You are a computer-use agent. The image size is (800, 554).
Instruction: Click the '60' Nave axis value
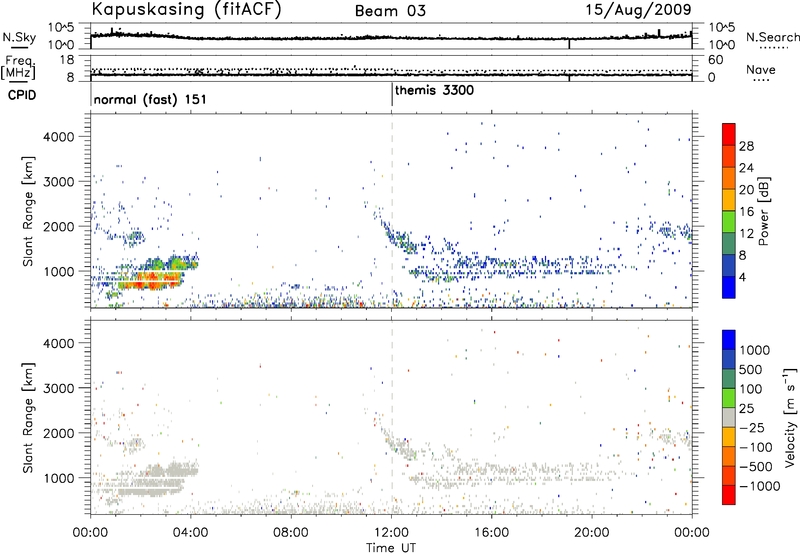[x=715, y=60]
